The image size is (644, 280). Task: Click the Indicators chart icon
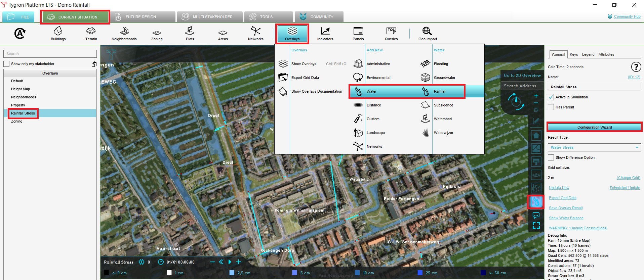[325, 34]
